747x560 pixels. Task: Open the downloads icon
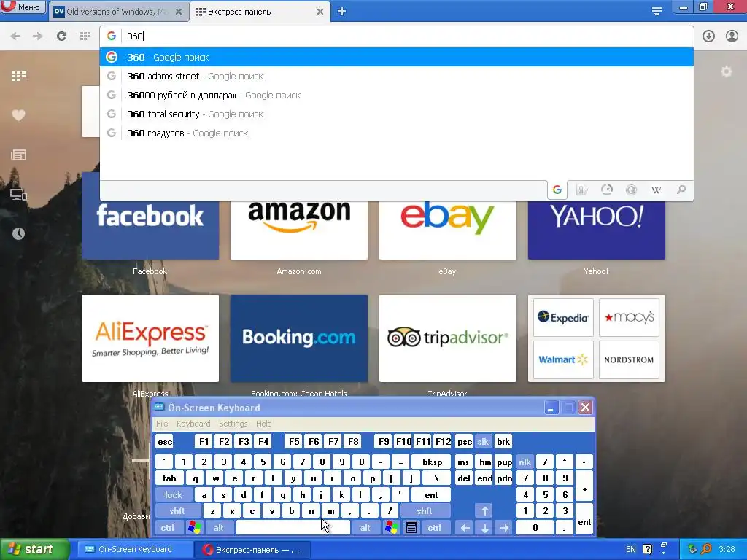708,36
